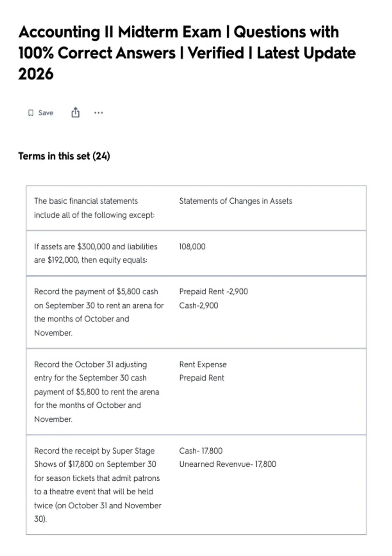The image size is (392, 556).
Task: Click the 'Rent Expense' definition line
Action: tap(203, 364)
